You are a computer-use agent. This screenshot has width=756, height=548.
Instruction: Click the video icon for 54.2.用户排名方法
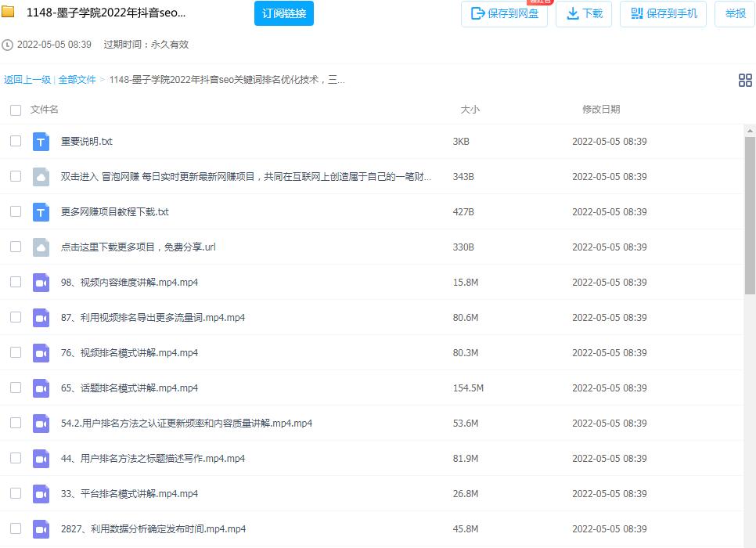[41, 423]
